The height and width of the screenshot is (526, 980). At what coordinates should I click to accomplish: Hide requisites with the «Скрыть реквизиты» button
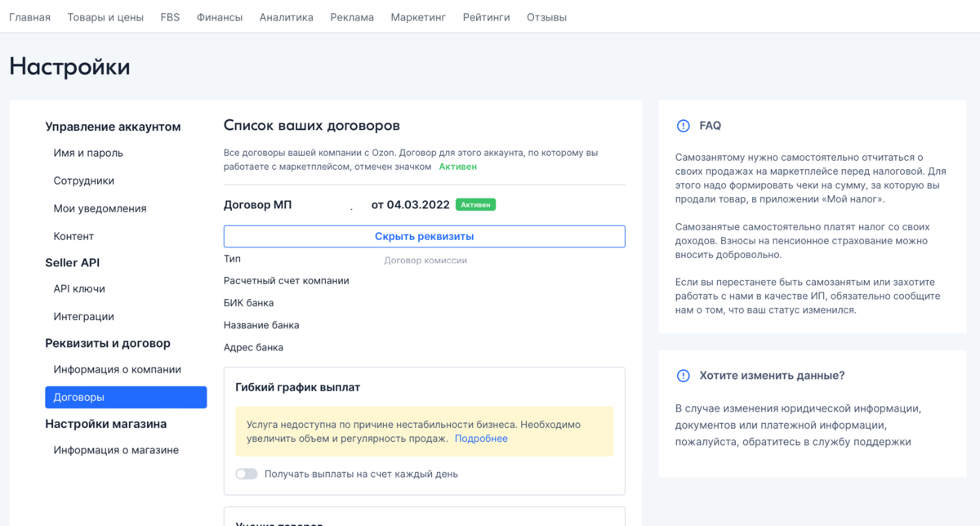click(x=424, y=236)
